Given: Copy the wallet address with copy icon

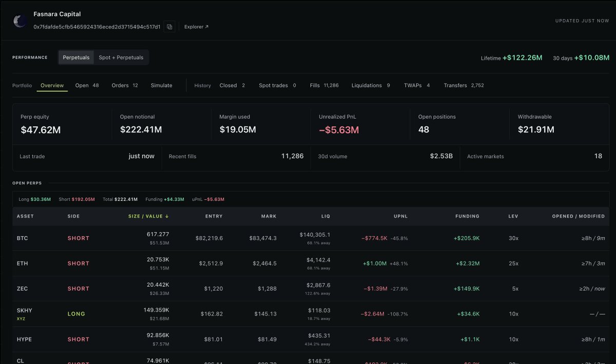Looking at the screenshot, I should (x=169, y=27).
